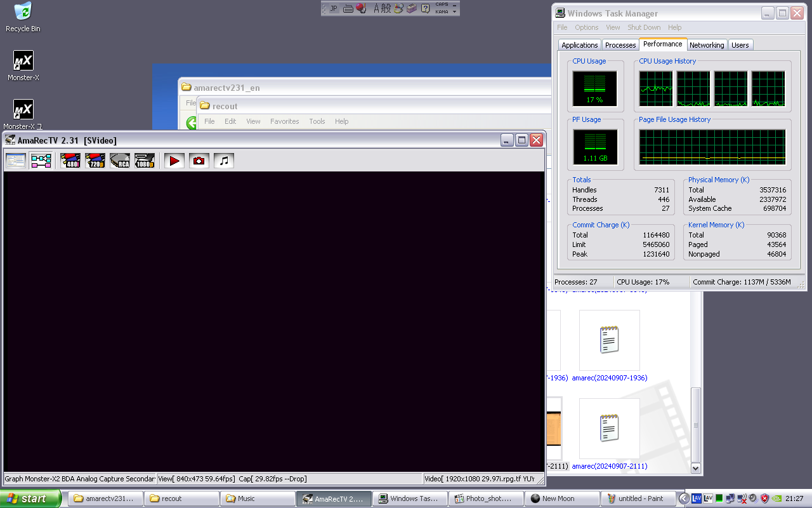
Task: Switch to Music folder taskbar button
Action: [x=258, y=498]
